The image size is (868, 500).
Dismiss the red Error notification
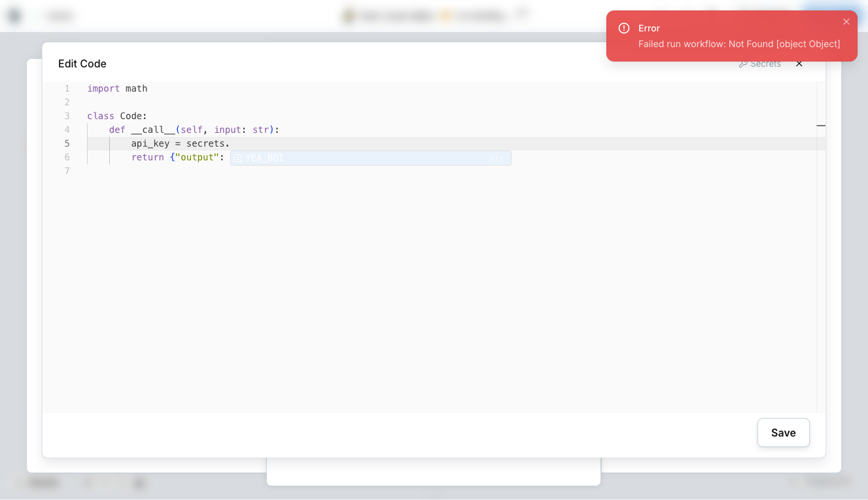(846, 22)
